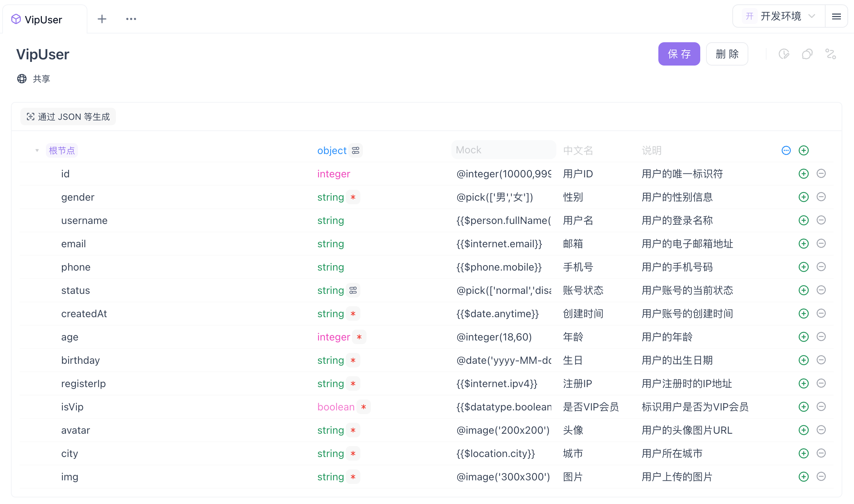Screen dimensions: 854x504
Task: Open hamburger menu in top-right corner
Action: [836, 16]
